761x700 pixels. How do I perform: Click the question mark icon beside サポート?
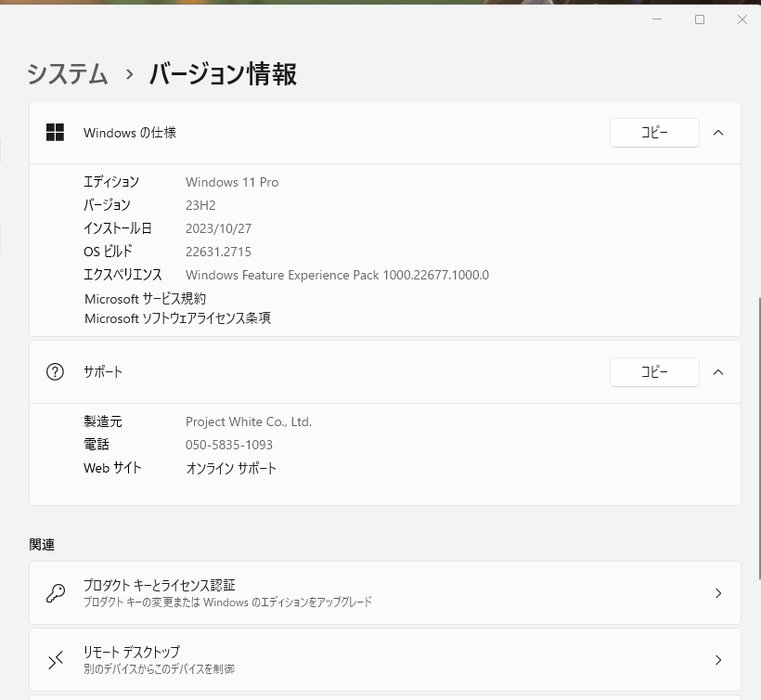click(55, 372)
